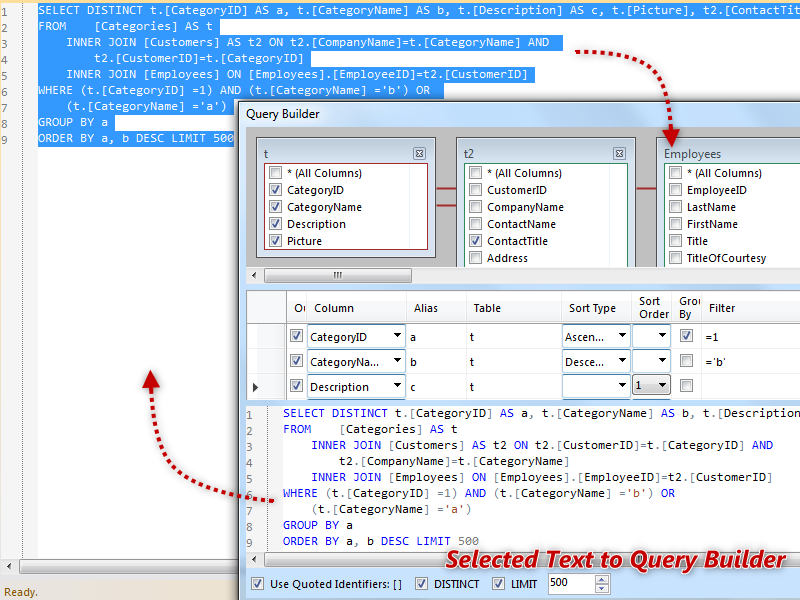The image size is (800, 600).
Task: Toggle All Columns checkbox in table t2
Action: [x=476, y=173]
